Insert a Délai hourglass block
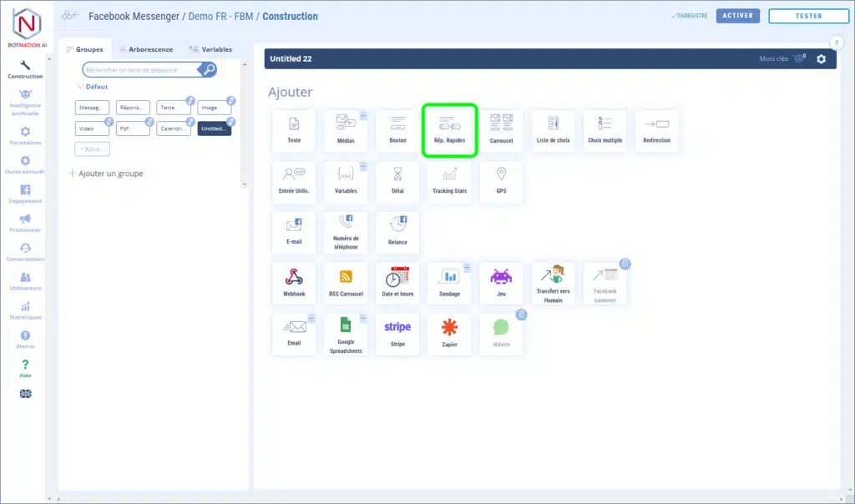 coord(397,181)
